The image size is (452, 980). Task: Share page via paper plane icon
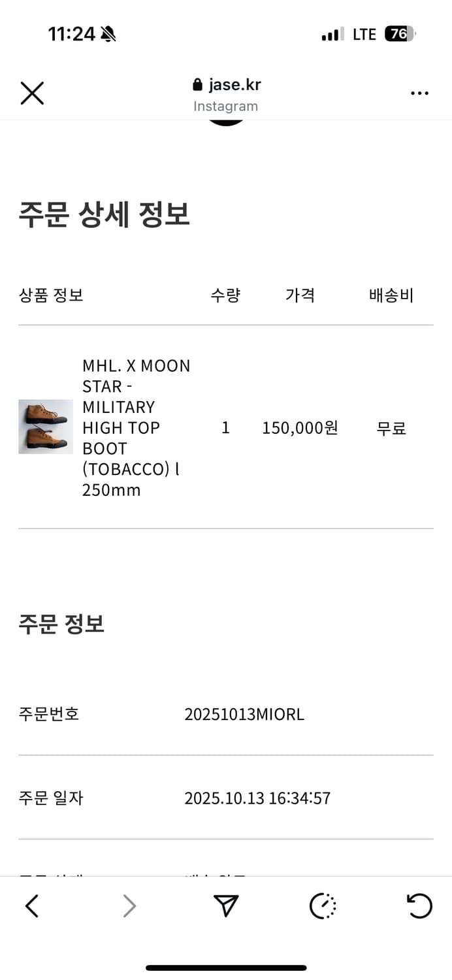(226, 906)
